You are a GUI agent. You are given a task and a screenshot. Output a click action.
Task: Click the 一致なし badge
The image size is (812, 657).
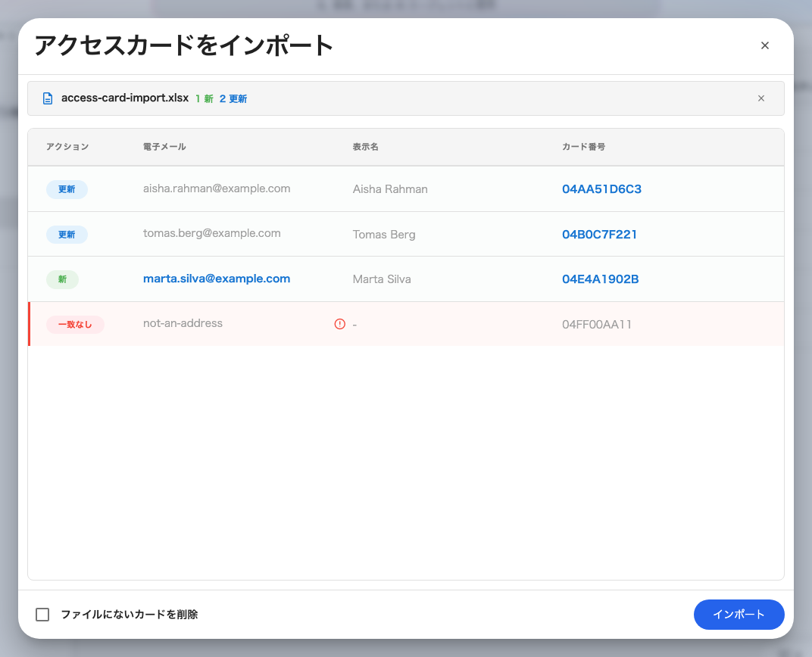tap(75, 325)
